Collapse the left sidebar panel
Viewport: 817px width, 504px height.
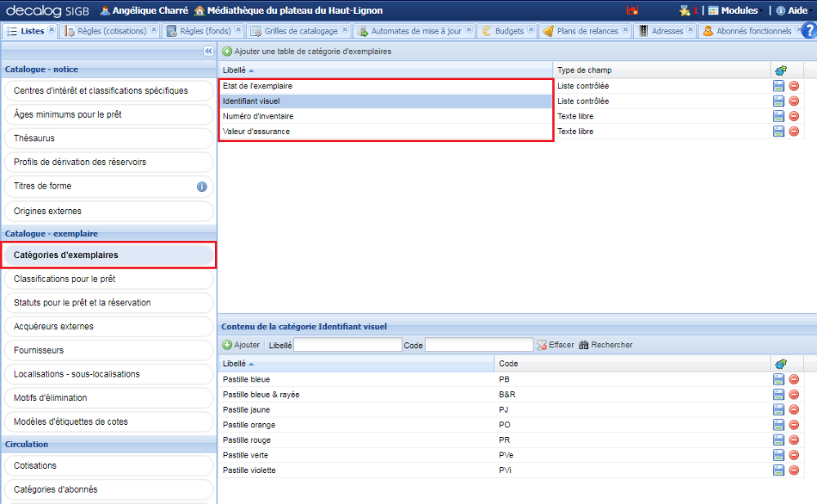point(208,51)
